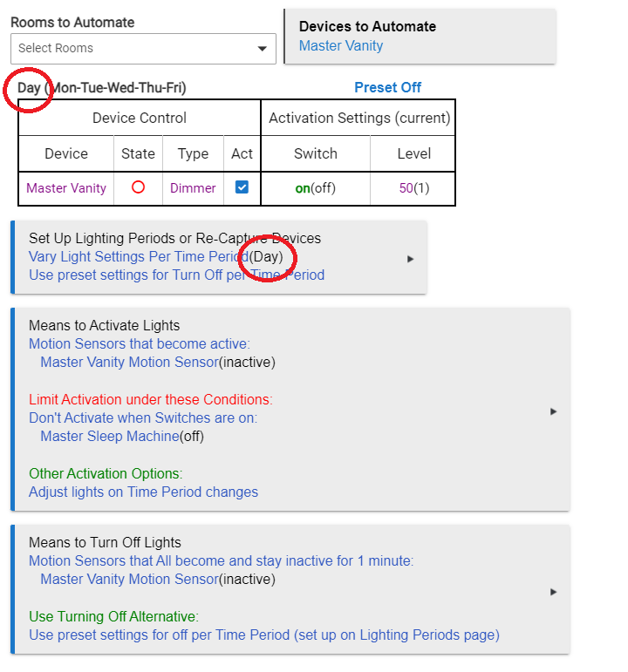Click Adjust lights on Time Period changes

(x=143, y=492)
